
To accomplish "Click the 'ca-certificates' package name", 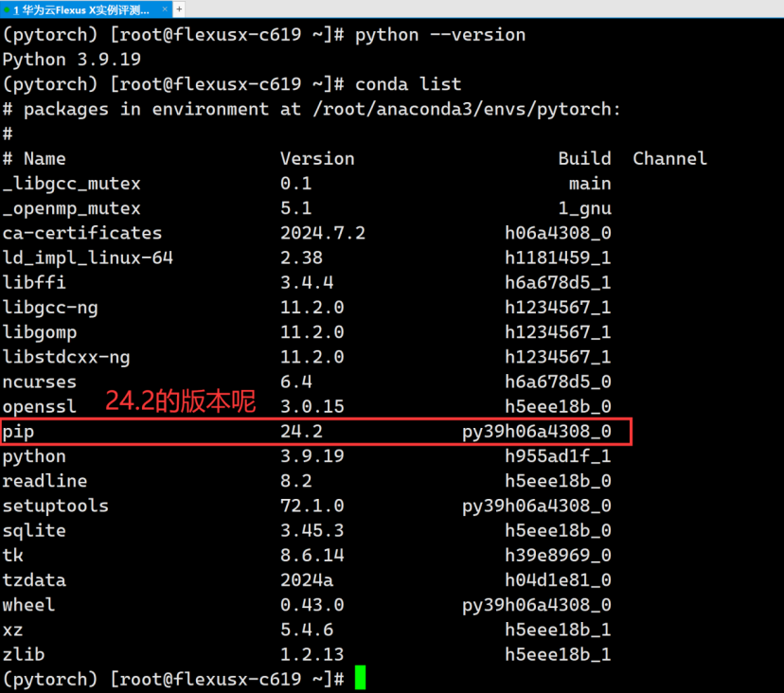I will (82, 233).
